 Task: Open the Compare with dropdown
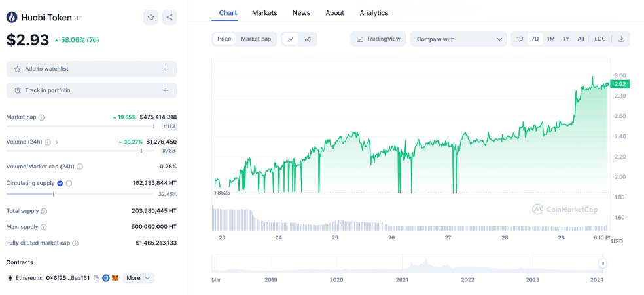coord(458,39)
